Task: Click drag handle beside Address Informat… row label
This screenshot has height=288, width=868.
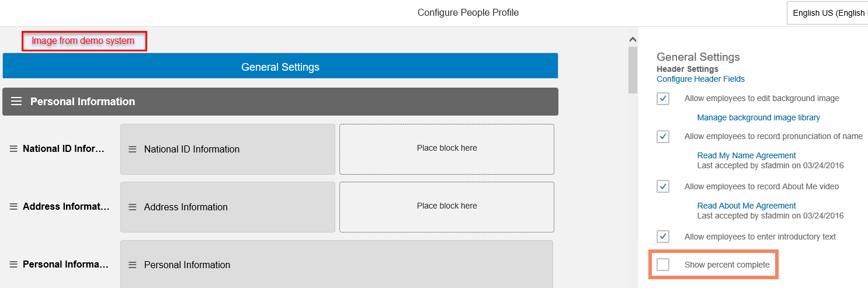Action: (13, 207)
